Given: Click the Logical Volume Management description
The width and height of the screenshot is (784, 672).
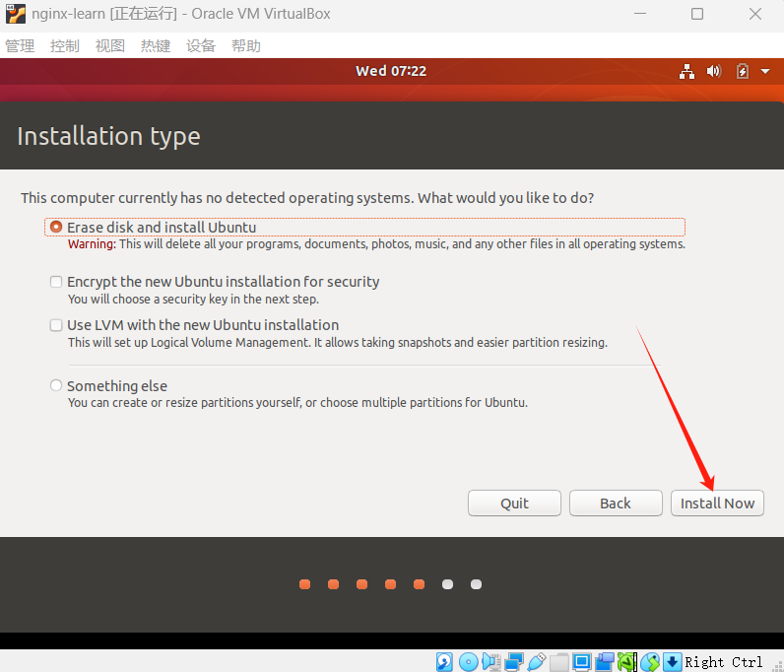Looking at the screenshot, I should point(338,343).
